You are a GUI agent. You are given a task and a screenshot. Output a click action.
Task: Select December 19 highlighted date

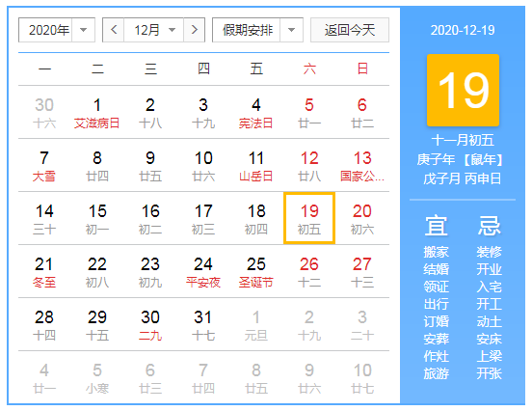(x=309, y=218)
